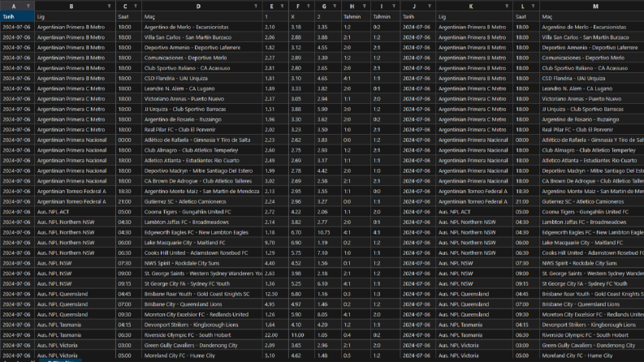Open the filter dropdown on column F

pyautogui.click(x=309, y=6)
